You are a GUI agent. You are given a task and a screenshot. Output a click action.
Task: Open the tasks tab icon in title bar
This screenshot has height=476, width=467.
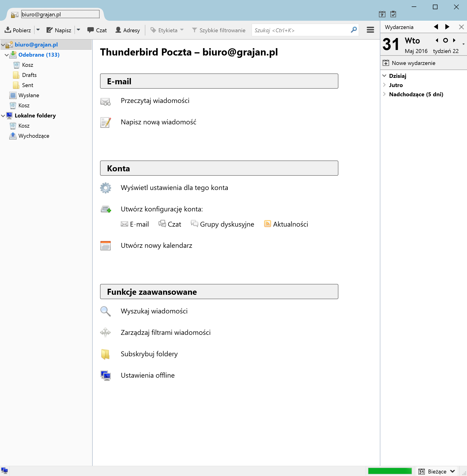tap(393, 14)
